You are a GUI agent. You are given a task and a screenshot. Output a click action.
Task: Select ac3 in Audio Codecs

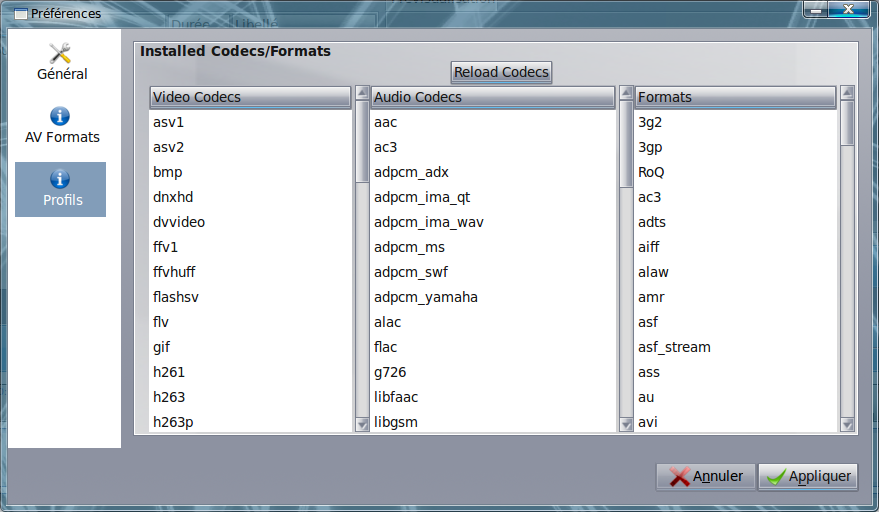(493, 147)
